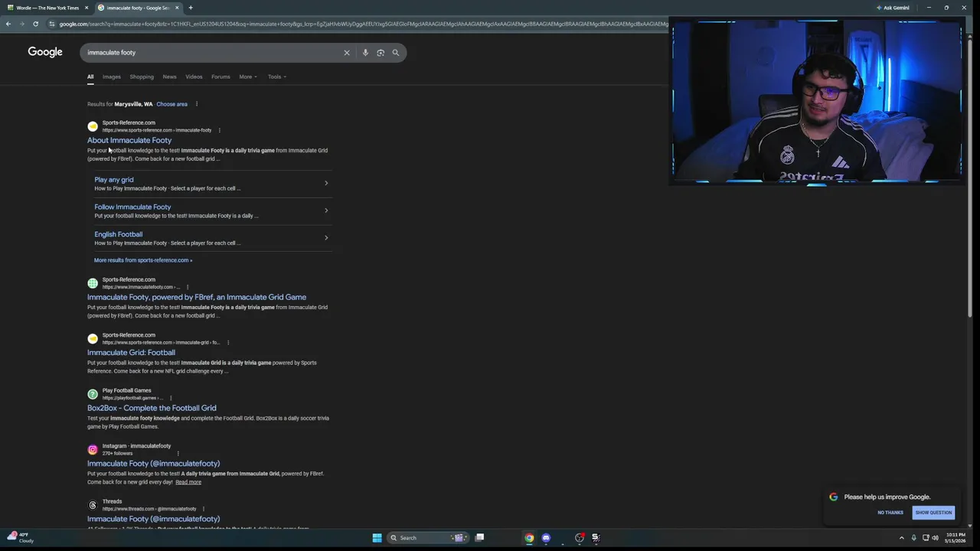Start voice search with the microphone icon
The width and height of the screenshot is (980, 551).
(365, 53)
